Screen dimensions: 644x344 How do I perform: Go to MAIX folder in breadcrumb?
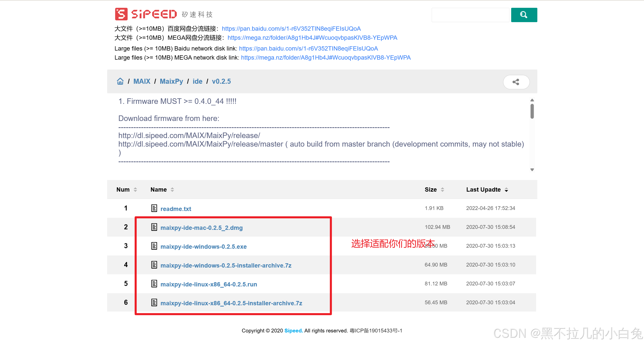[142, 81]
